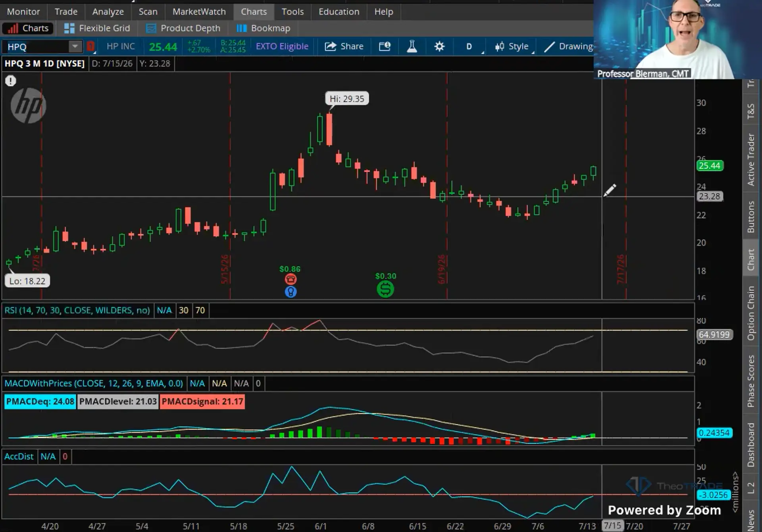
Task: Open the calendar clock icon in toolbar
Action: pos(385,46)
